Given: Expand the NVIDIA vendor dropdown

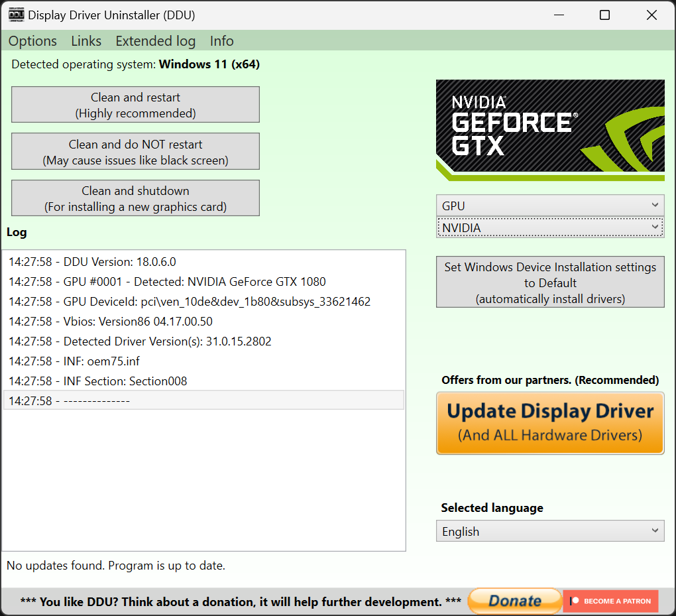Looking at the screenshot, I should (550, 227).
